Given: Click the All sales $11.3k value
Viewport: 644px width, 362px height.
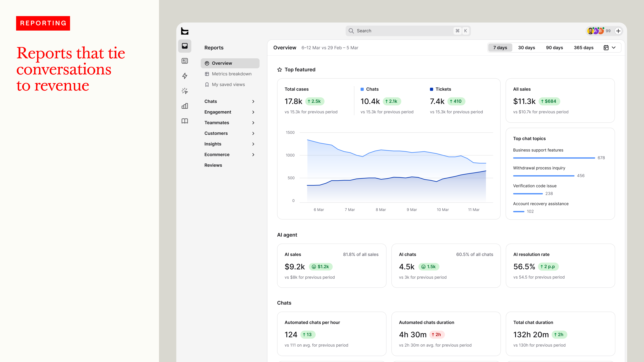Looking at the screenshot, I should coord(524,101).
